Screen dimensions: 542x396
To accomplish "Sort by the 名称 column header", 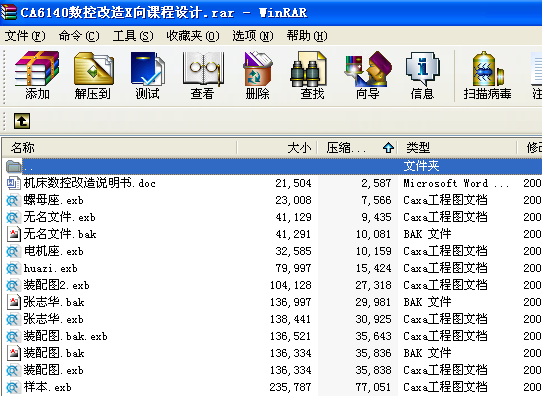I will coord(119,148).
